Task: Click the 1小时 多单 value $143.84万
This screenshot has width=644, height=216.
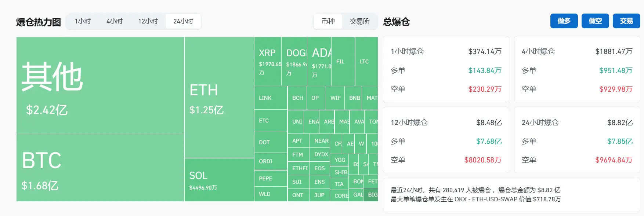Action: coord(485,70)
